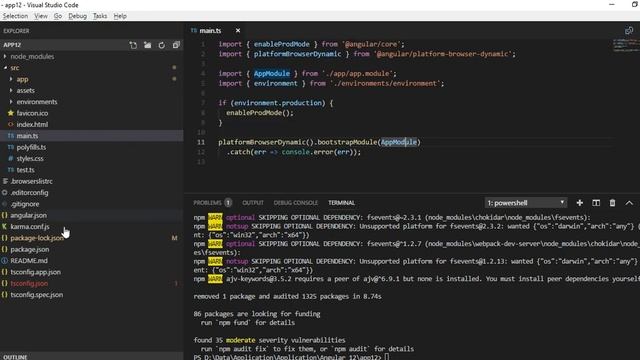Open the View menu

41,16
